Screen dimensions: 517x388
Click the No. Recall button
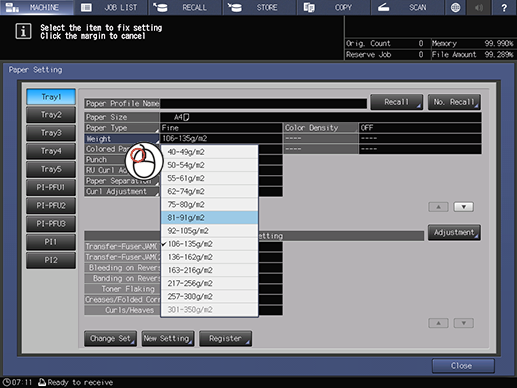(454, 102)
